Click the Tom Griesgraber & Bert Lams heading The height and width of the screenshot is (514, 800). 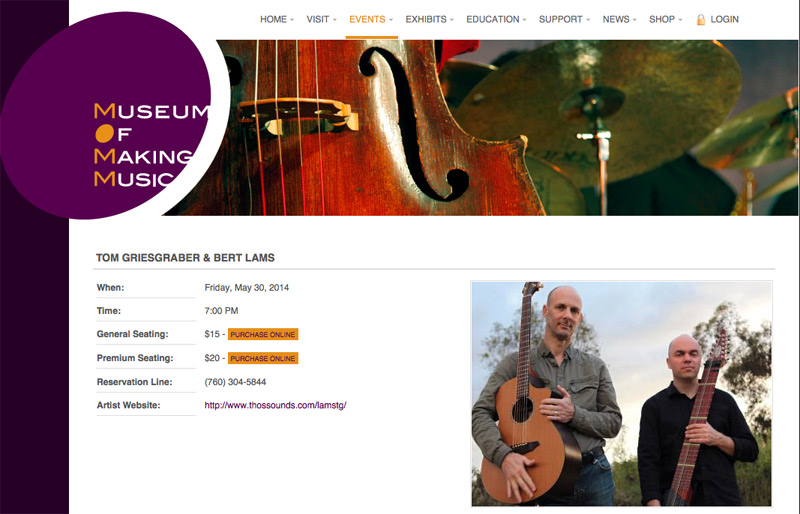click(185, 258)
